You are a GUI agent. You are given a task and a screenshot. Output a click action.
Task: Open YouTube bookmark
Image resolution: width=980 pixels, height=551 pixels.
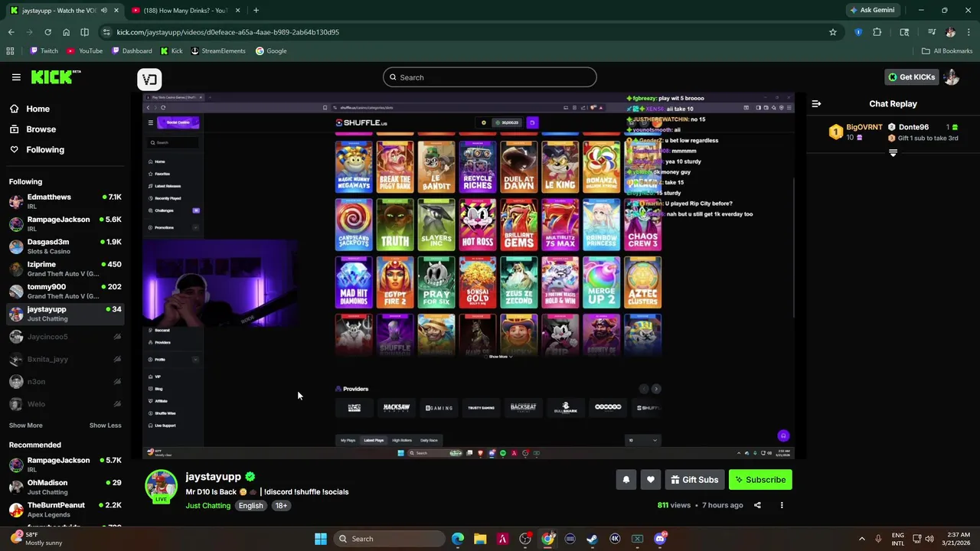[84, 51]
